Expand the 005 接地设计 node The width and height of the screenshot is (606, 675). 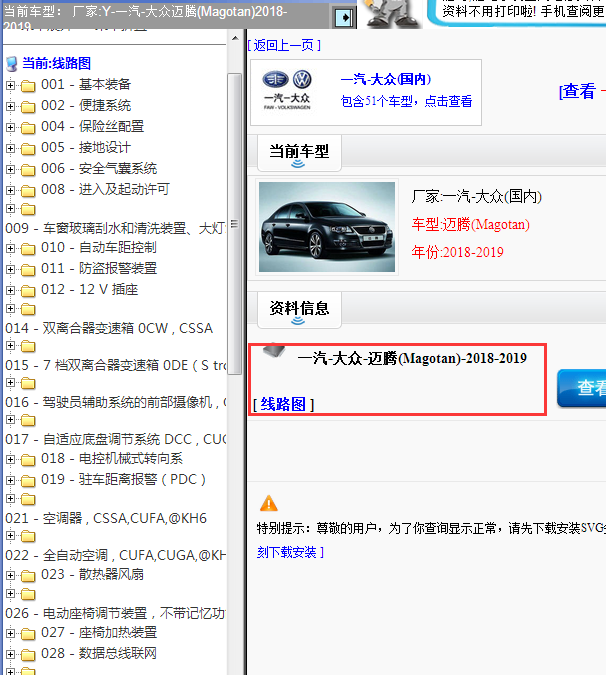pyautogui.click(x=10, y=149)
